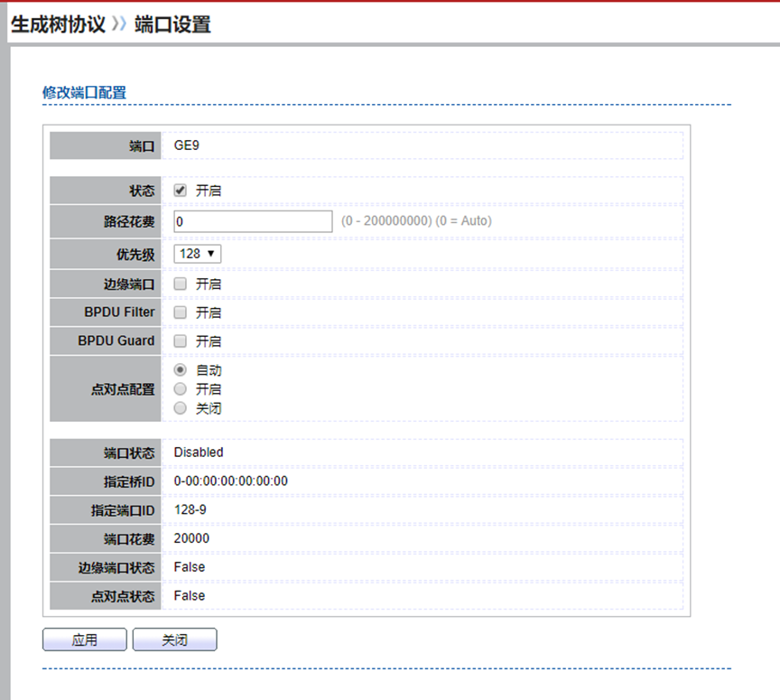780x700 pixels.
Task: Uncheck the 状态 开启 checkbox
Action: click(181, 191)
